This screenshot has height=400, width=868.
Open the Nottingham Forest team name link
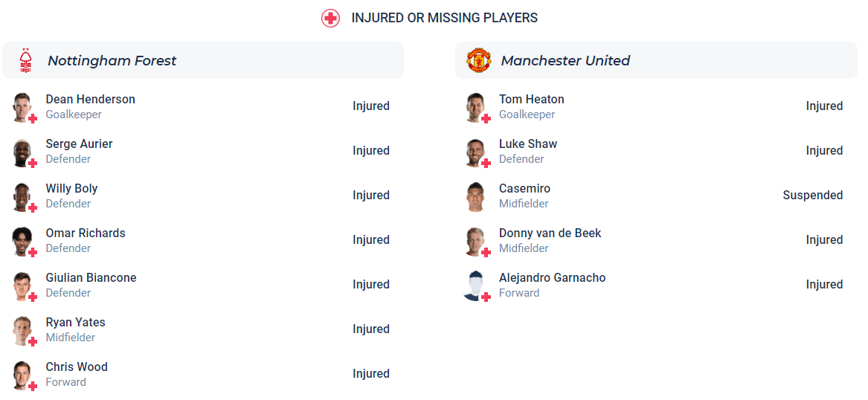pyautogui.click(x=112, y=61)
